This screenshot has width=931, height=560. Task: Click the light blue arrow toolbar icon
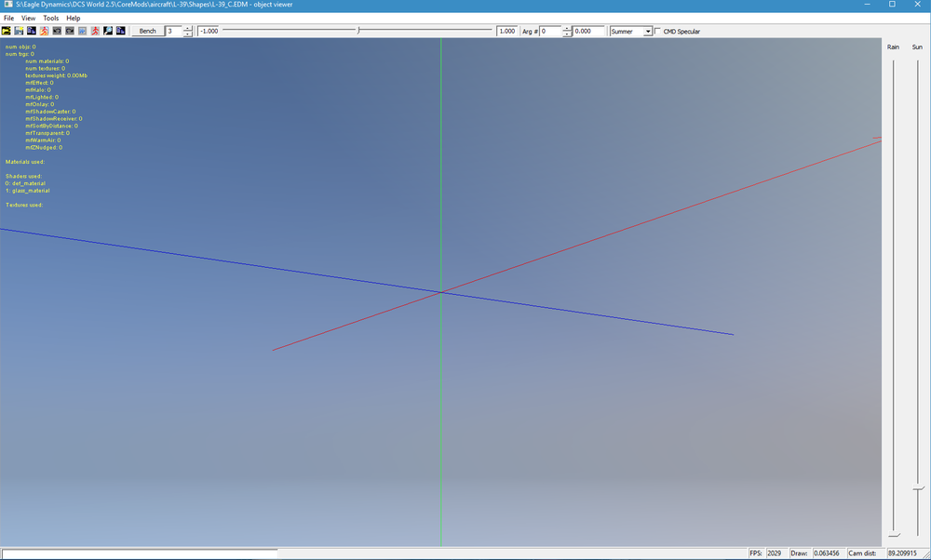pos(83,31)
